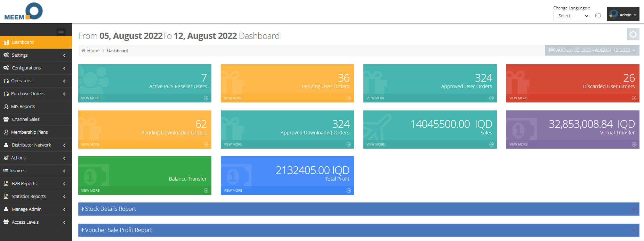Click arrow icon on Sales card
The width and height of the screenshot is (644, 241).
(x=491, y=144)
